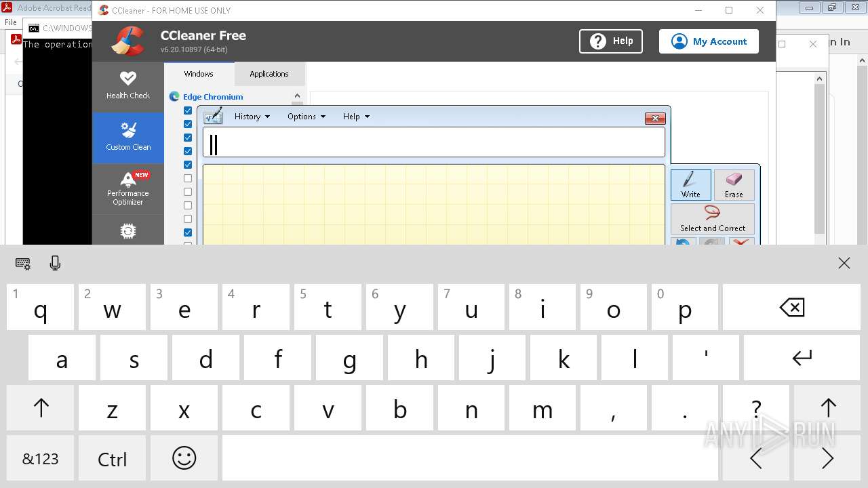Collapse the Edge Chromium section chevron

click(297, 96)
